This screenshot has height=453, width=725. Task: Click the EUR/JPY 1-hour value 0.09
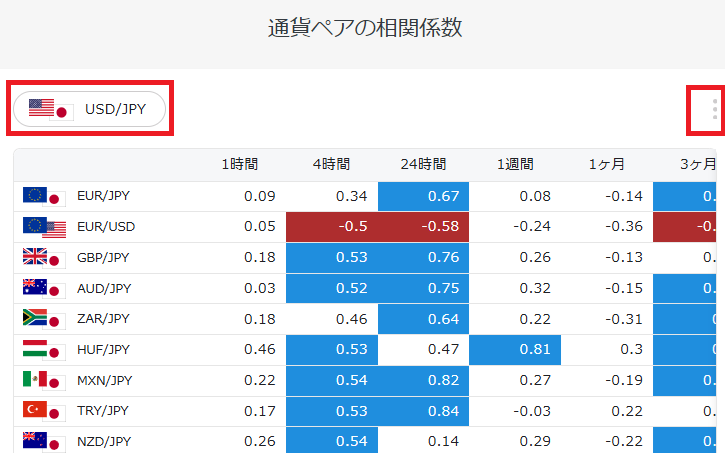pos(259,196)
